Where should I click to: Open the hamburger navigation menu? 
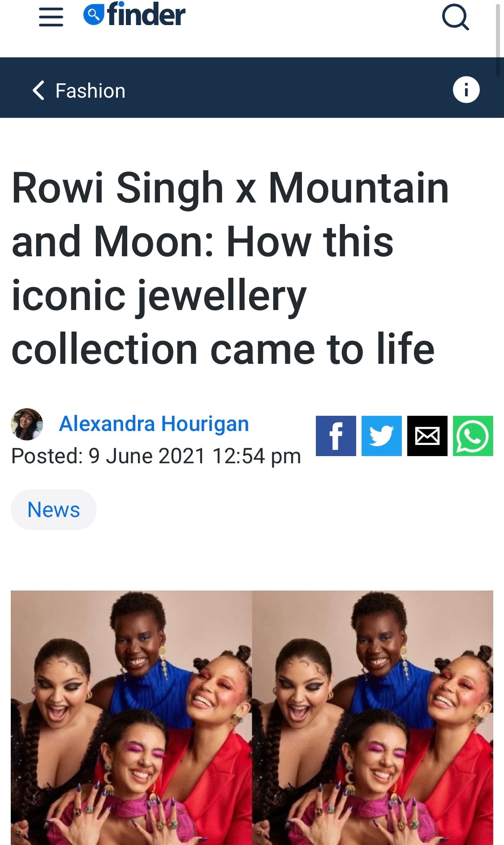pos(51,17)
